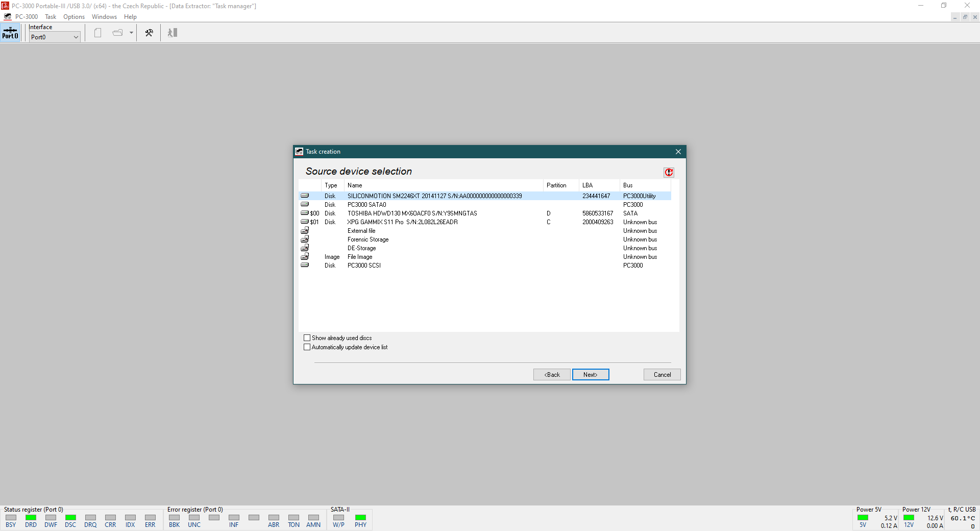Toggle Automatically update device list checkbox
The image size is (980, 531).
pyautogui.click(x=307, y=347)
